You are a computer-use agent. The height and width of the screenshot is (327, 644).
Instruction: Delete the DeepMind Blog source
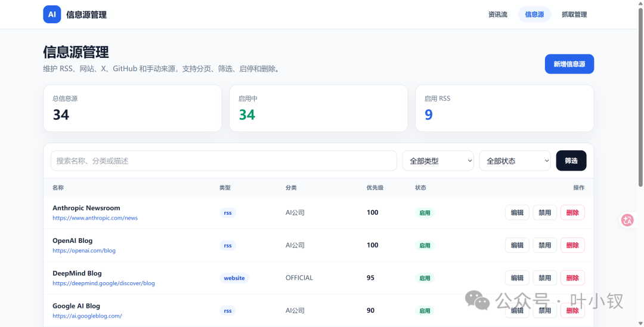coord(572,277)
